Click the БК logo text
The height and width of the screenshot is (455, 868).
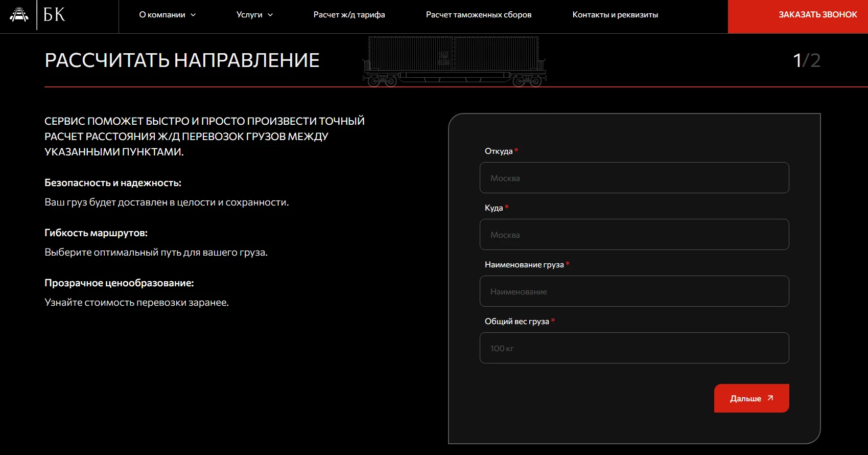54,15
